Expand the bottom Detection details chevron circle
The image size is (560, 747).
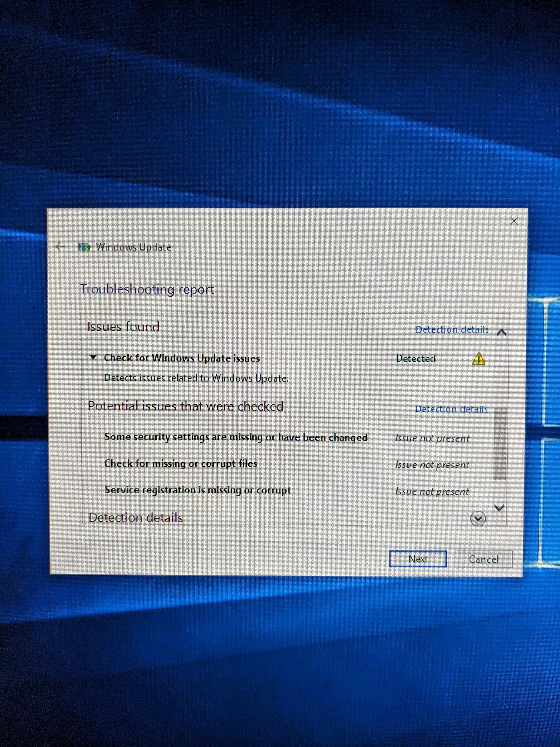(x=478, y=518)
